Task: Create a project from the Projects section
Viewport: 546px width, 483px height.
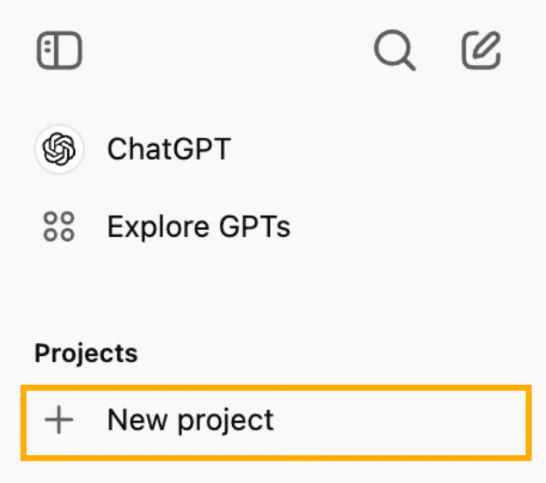Action: tap(276, 423)
